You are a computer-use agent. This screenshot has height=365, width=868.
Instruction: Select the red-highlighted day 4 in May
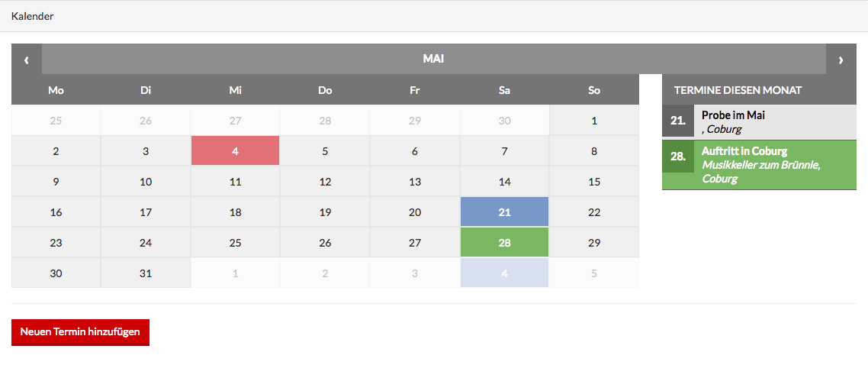[x=235, y=151]
